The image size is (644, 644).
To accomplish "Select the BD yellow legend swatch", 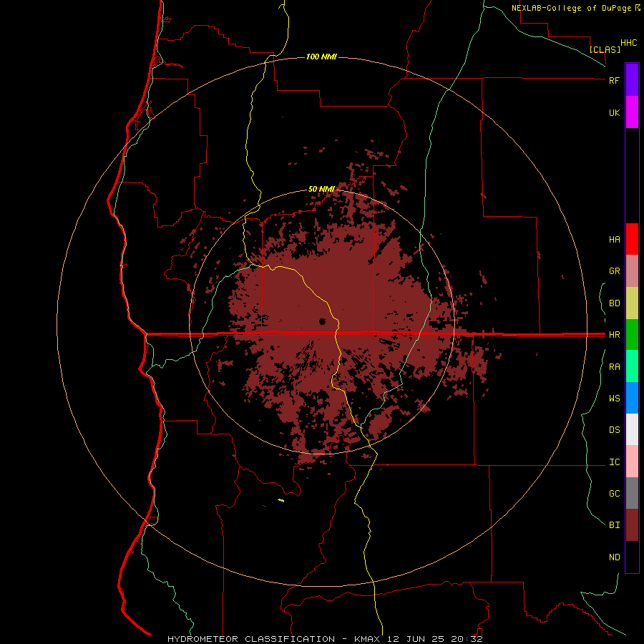I will (x=632, y=303).
